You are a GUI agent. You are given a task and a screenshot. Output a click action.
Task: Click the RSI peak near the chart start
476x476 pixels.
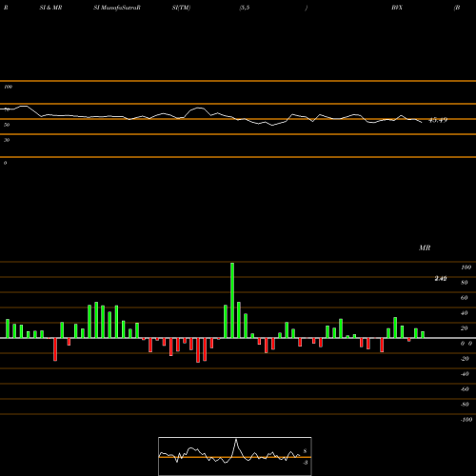click(24, 107)
